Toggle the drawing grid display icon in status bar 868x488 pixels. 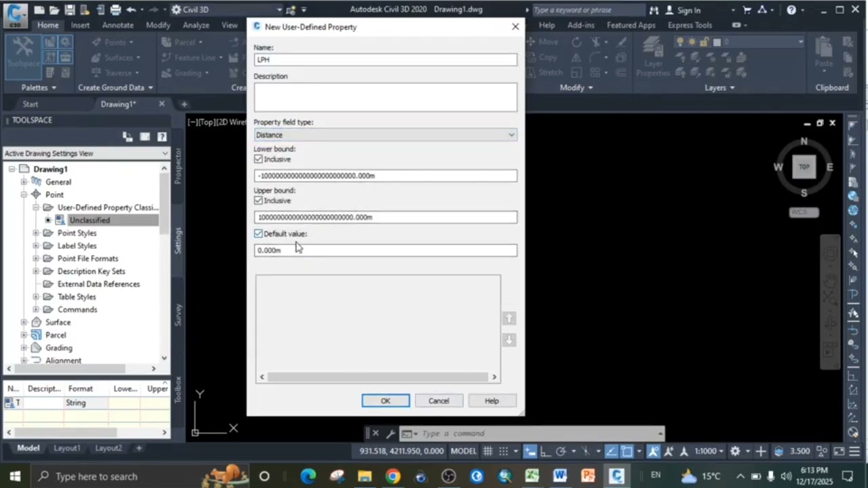click(487, 451)
